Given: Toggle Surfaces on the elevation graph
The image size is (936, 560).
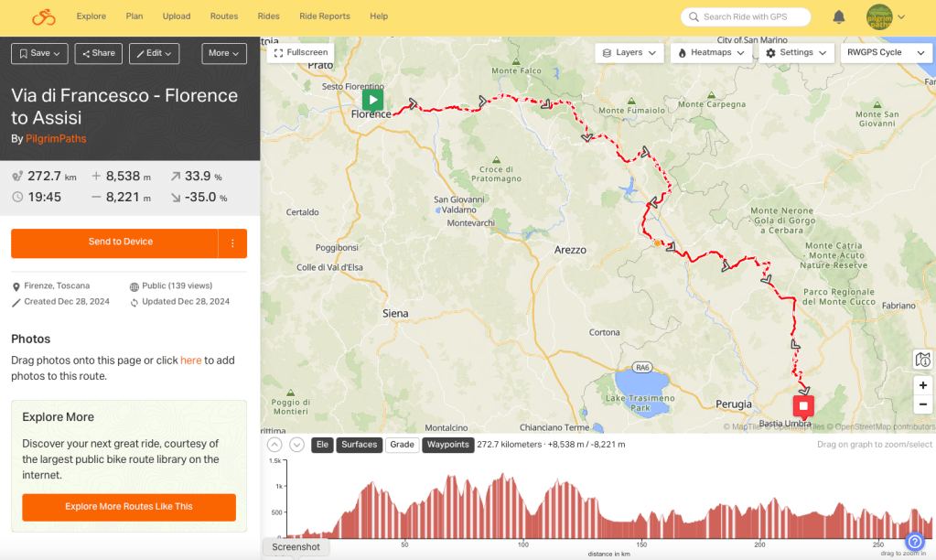Looking at the screenshot, I should pyautogui.click(x=359, y=445).
